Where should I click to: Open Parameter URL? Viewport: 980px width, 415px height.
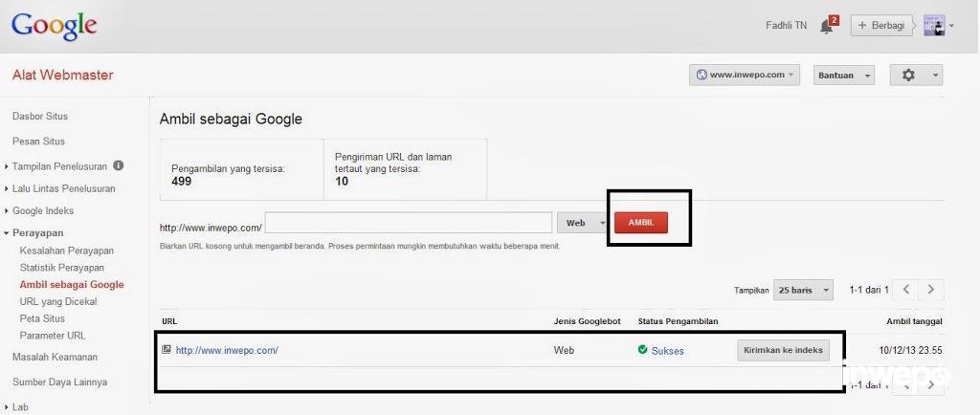[53, 335]
